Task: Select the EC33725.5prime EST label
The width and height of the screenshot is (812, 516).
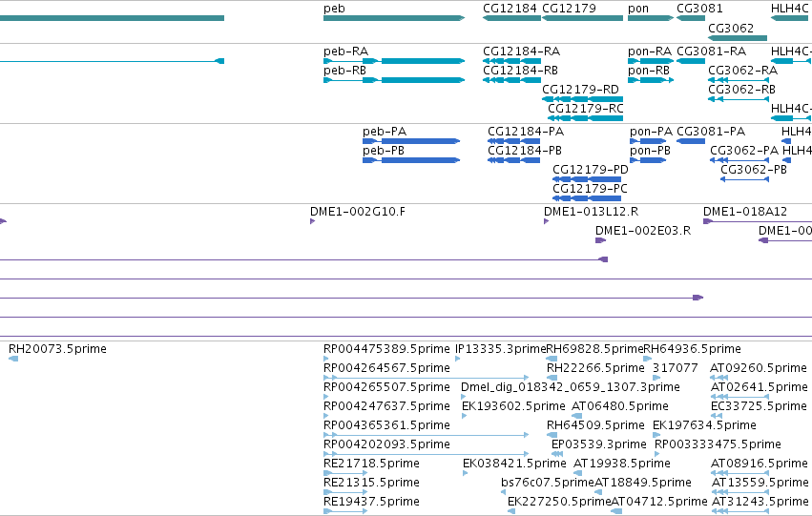Action: coord(760,406)
